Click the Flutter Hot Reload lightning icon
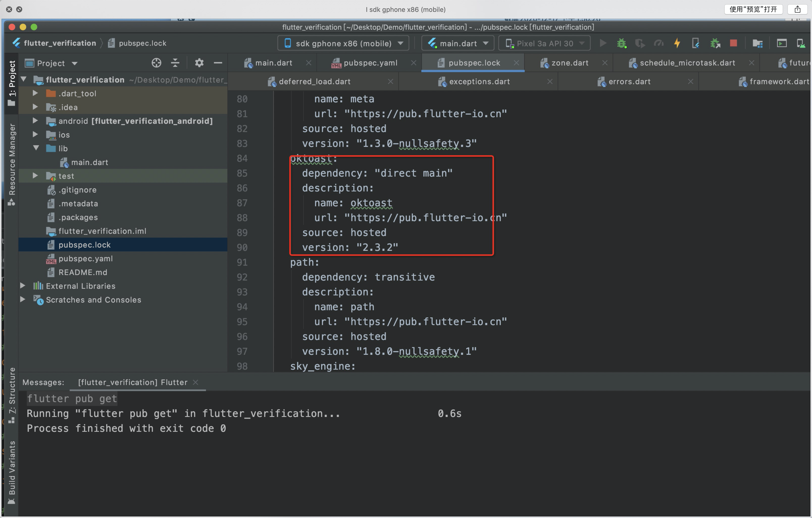Viewport: 812px width, 518px height. tap(677, 43)
